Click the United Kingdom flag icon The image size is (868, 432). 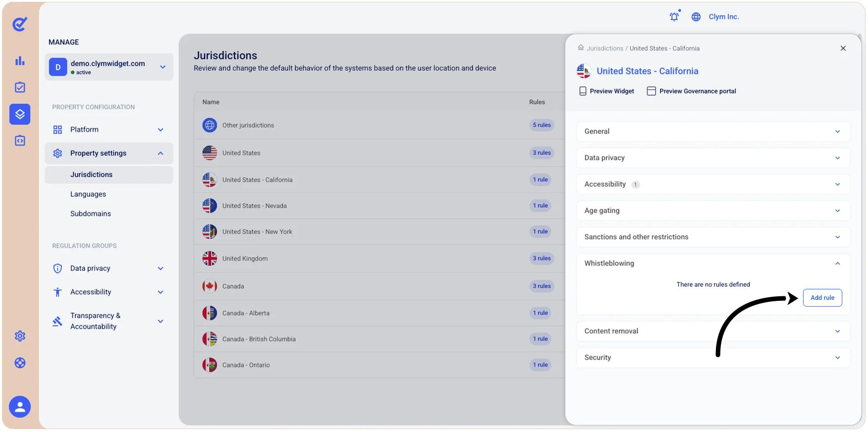click(x=210, y=258)
